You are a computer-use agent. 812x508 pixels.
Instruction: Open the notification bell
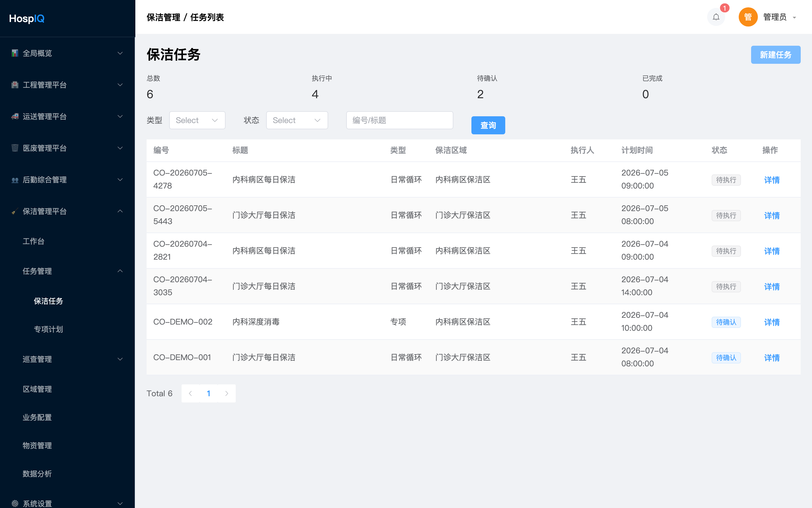[x=716, y=17]
